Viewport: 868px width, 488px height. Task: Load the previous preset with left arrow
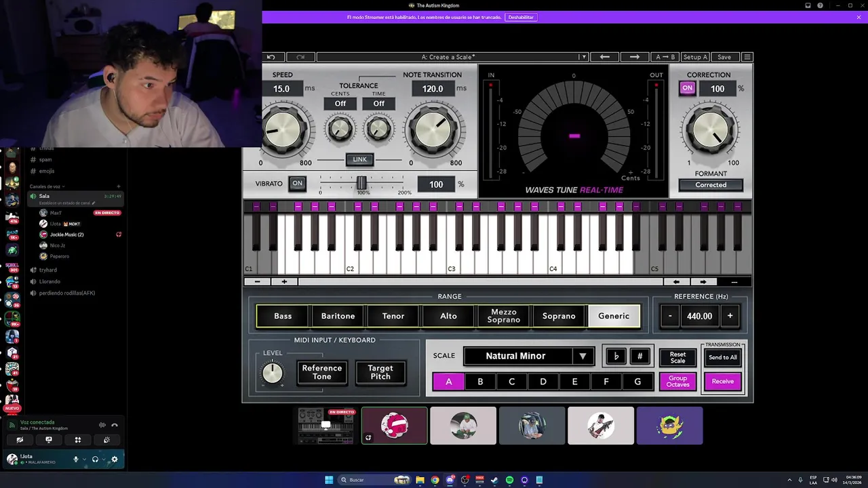605,57
